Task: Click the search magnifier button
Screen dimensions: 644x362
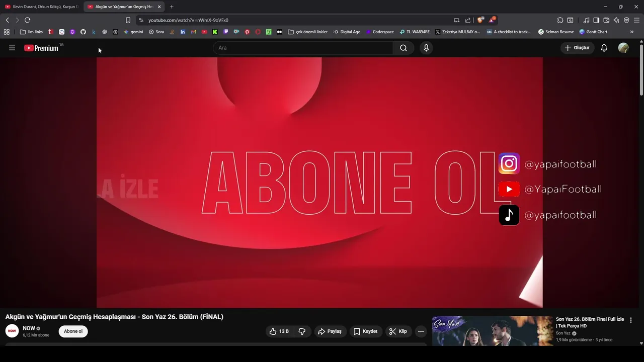Action: (404, 48)
